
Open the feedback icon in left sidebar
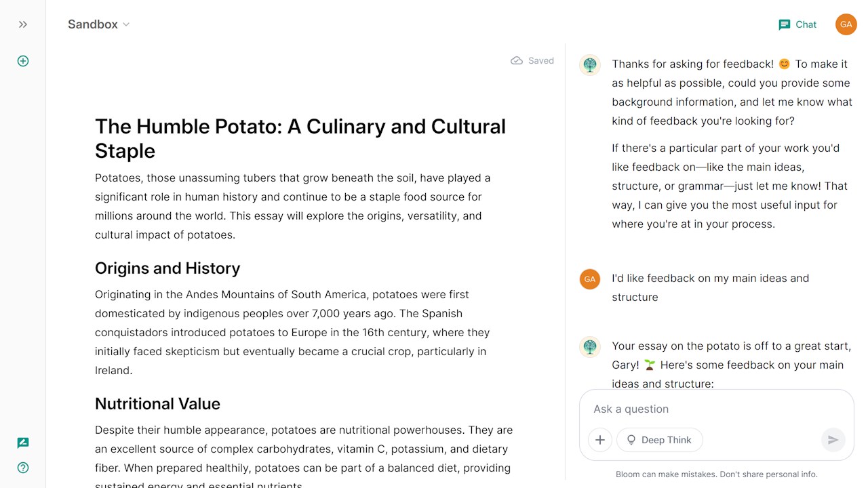23,443
